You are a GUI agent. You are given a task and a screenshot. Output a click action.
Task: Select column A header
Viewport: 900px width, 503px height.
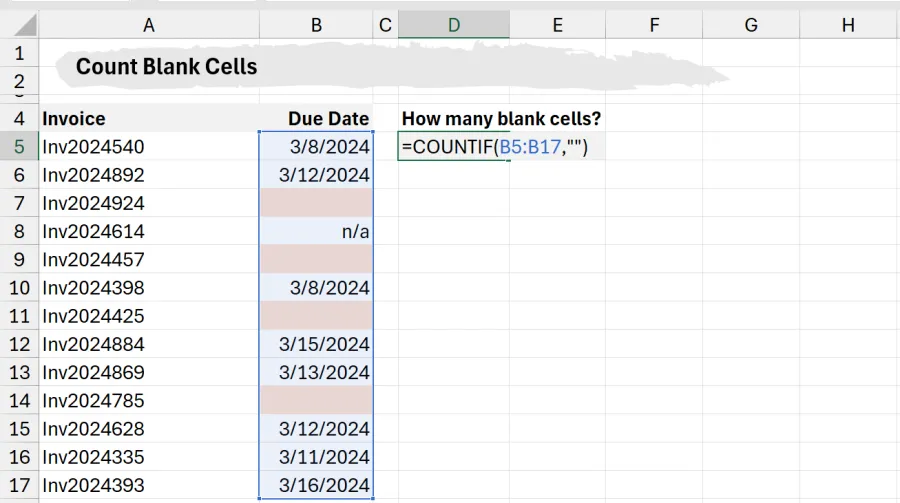pyautogui.click(x=149, y=25)
